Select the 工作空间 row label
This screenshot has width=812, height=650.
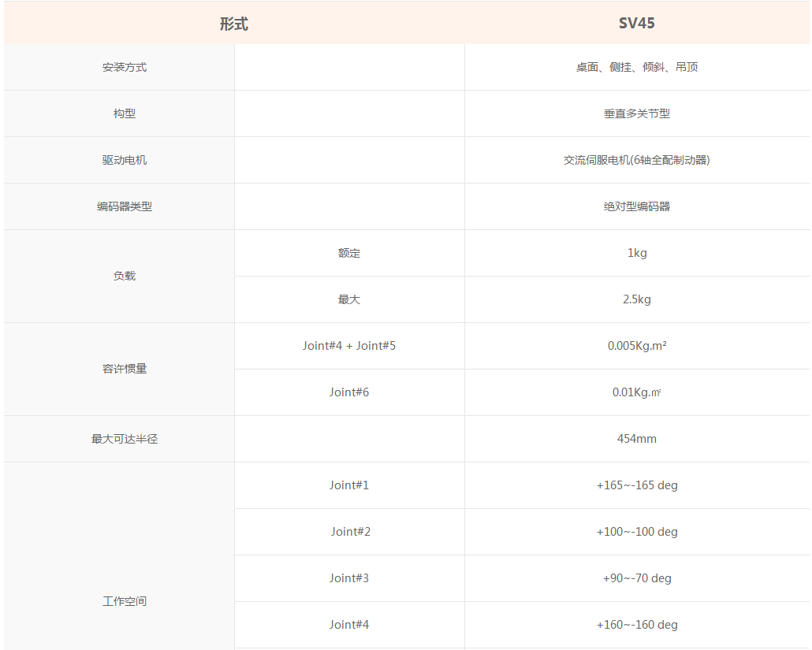tap(125, 601)
